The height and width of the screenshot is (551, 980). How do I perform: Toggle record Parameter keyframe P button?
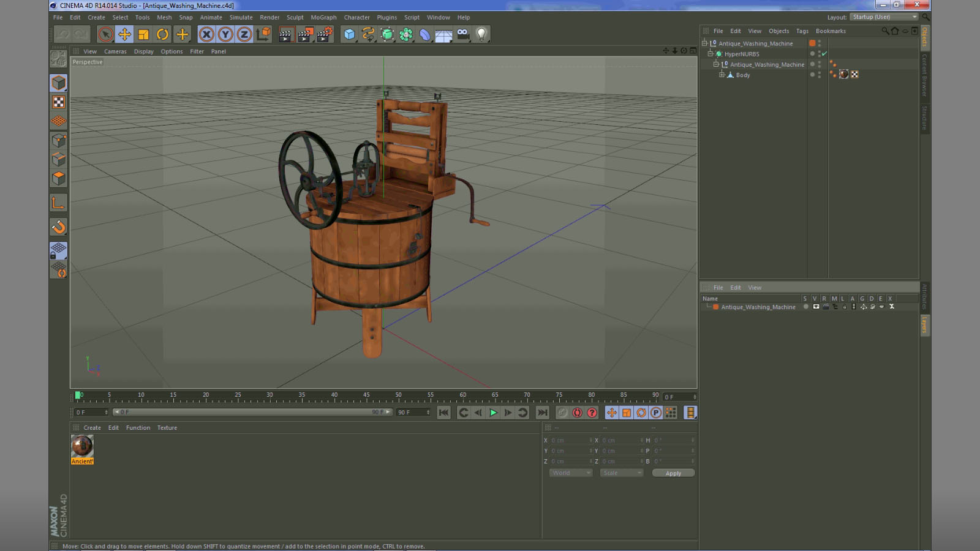[656, 413]
